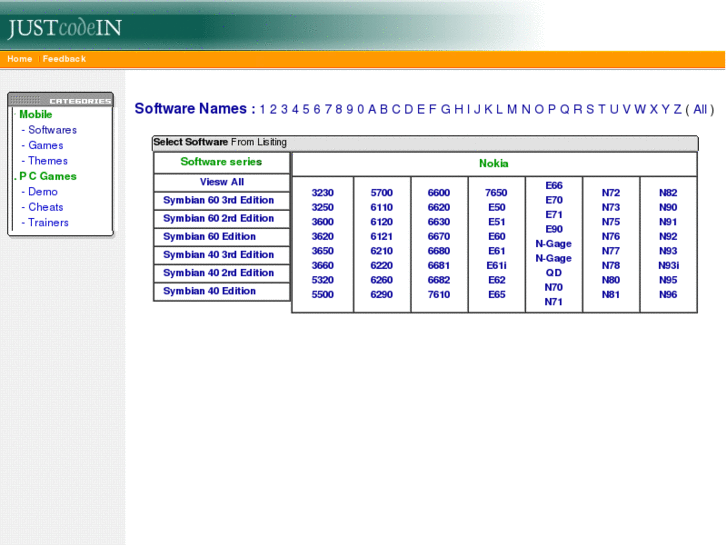727x545 pixels.
Task: Open the P C Games category
Action: 48,176
